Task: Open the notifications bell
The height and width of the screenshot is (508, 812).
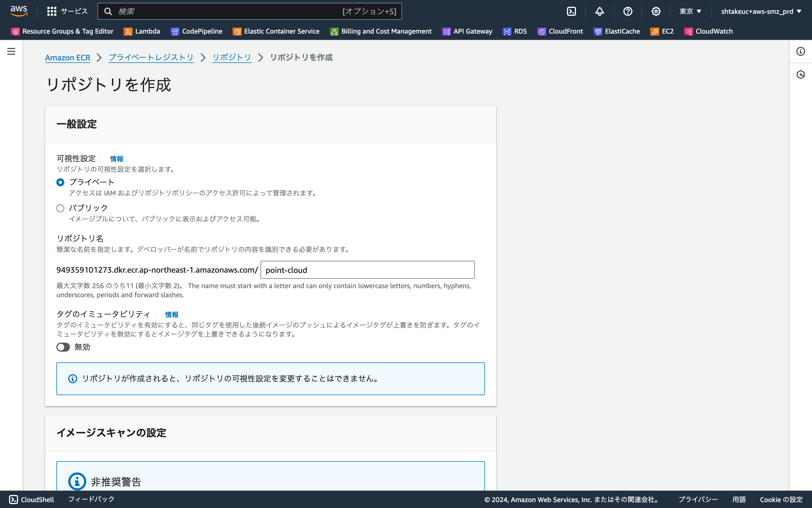Action: point(600,11)
